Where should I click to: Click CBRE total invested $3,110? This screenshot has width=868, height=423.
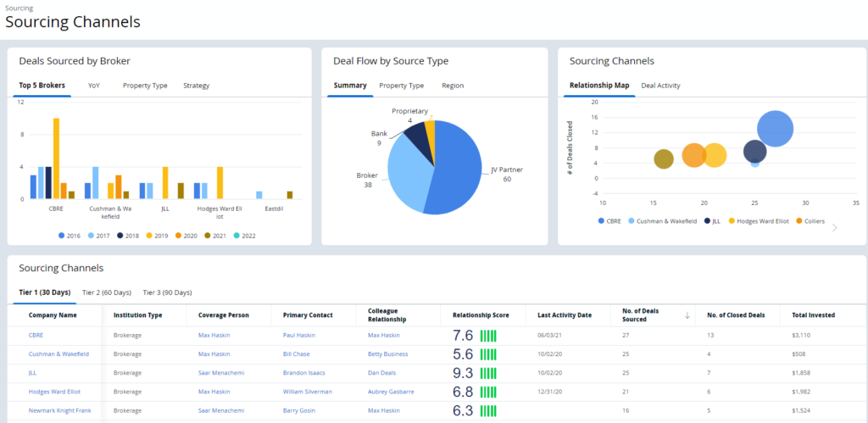click(x=801, y=335)
